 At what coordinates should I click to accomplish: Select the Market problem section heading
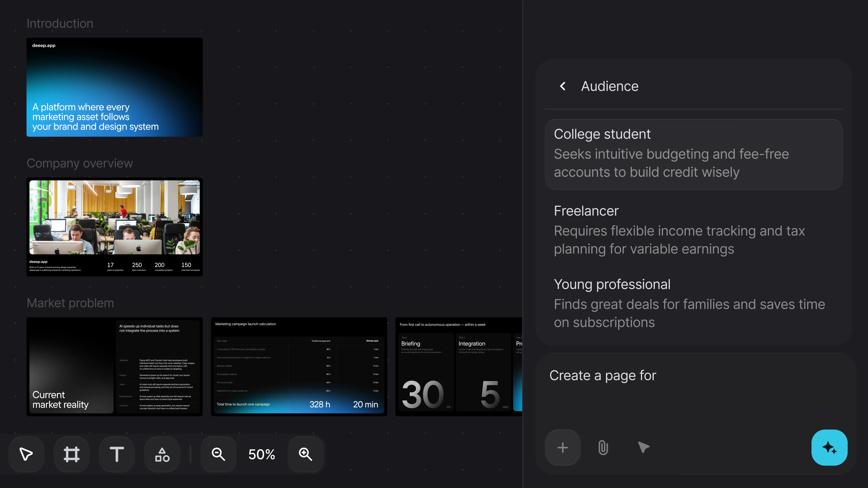[x=70, y=303]
